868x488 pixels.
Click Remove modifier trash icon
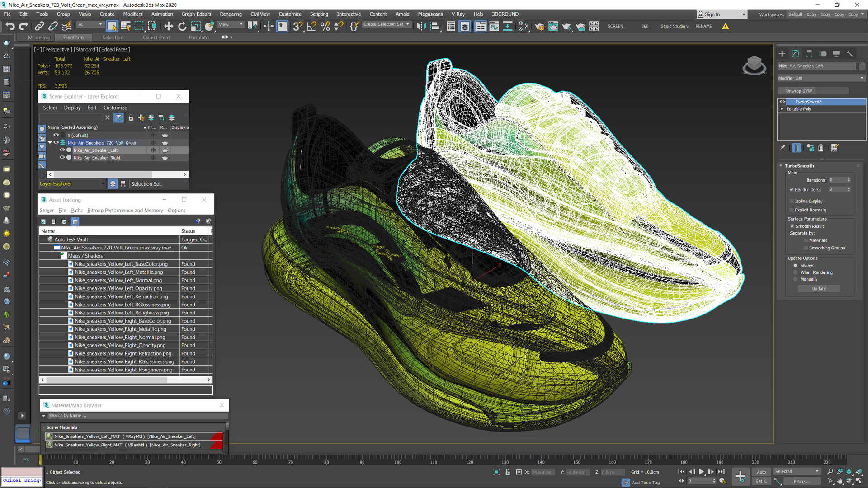tap(821, 148)
